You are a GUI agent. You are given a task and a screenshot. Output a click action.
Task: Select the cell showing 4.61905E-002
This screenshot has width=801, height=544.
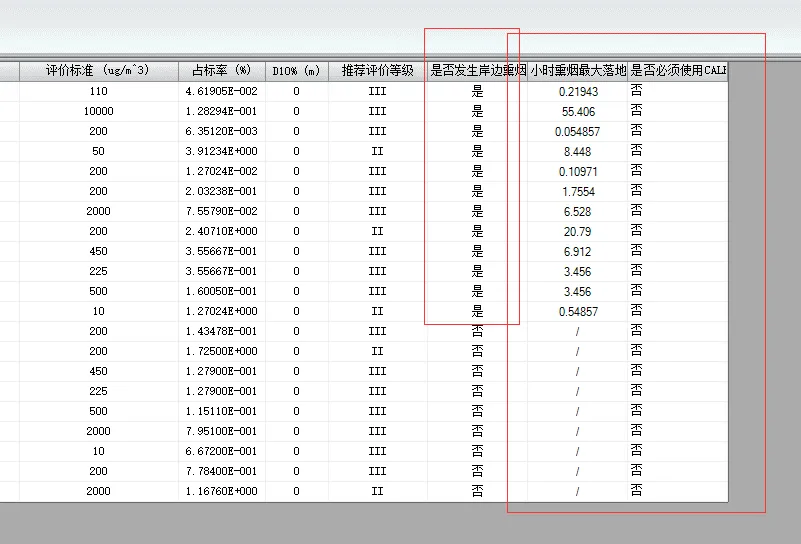tap(222, 91)
